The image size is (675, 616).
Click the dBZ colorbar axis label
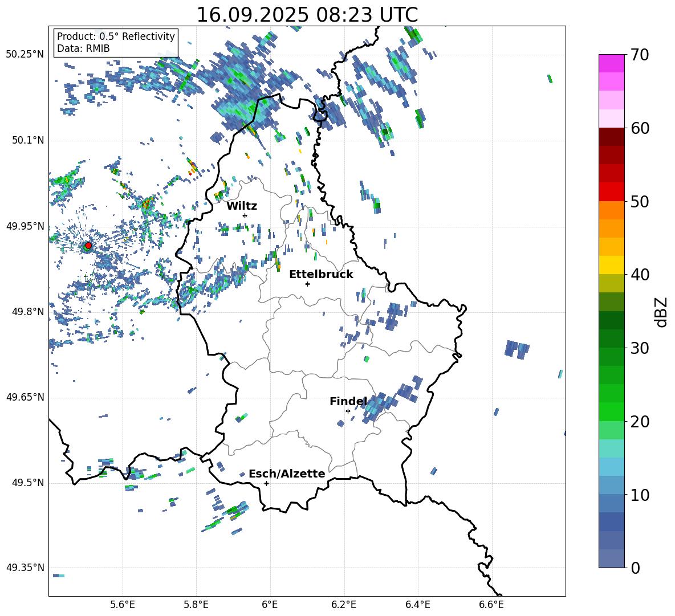pyautogui.click(x=662, y=312)
